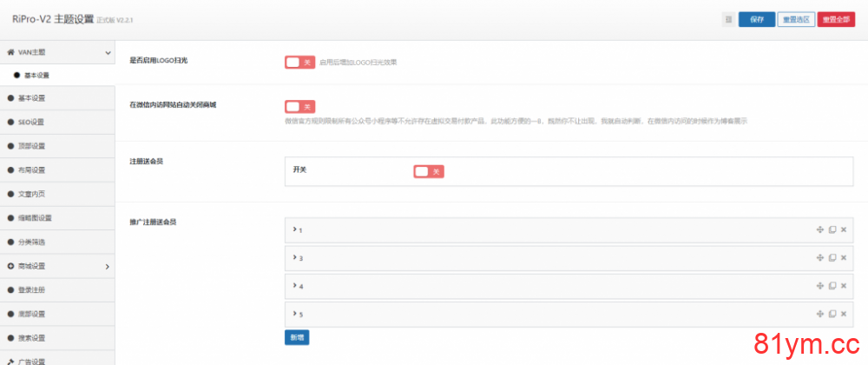This screenshot has width=868, height=365.
Task: Click the move handle icon on row 4
Action: click(x=819, y=286)
